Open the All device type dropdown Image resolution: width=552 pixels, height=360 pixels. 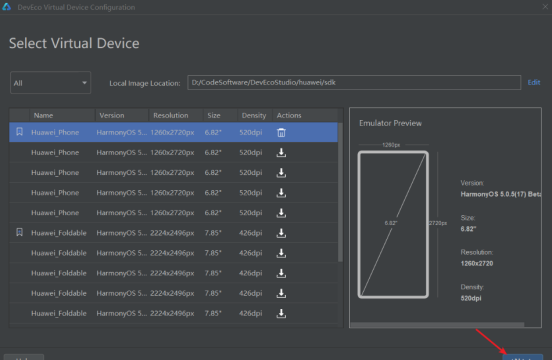coord(50,83)
